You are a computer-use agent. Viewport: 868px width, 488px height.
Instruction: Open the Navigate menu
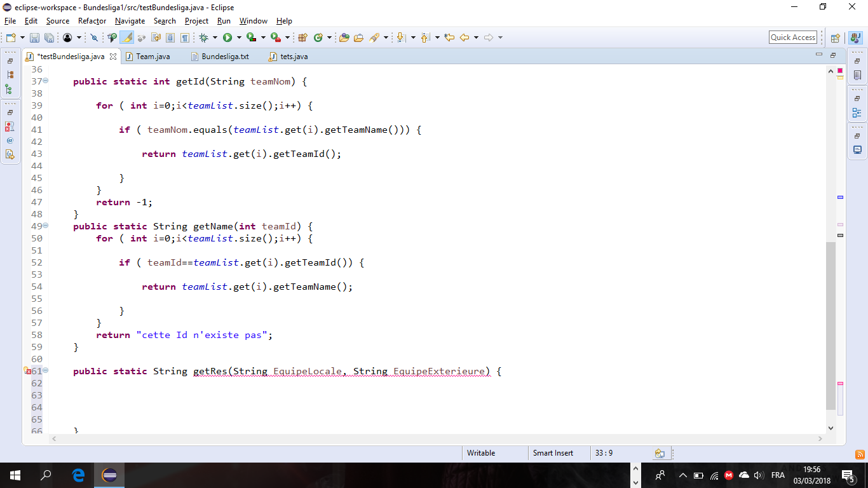(130, 21)
